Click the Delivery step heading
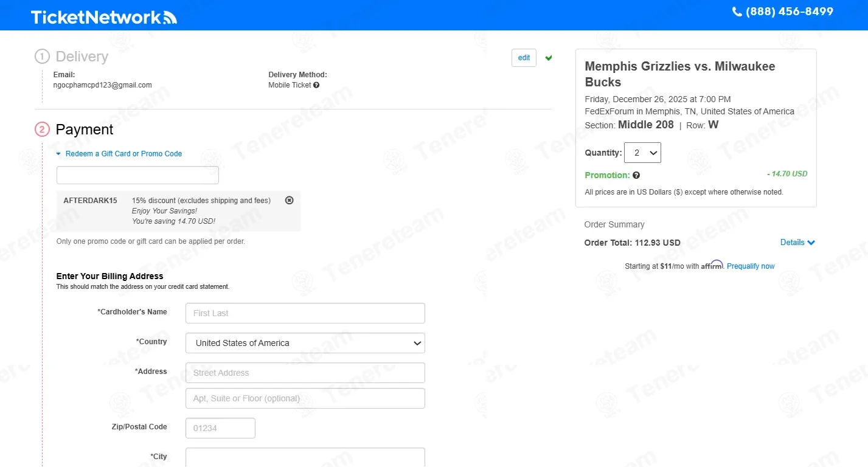Viewport: 868px width, 467px height. (x=82, y=57)
